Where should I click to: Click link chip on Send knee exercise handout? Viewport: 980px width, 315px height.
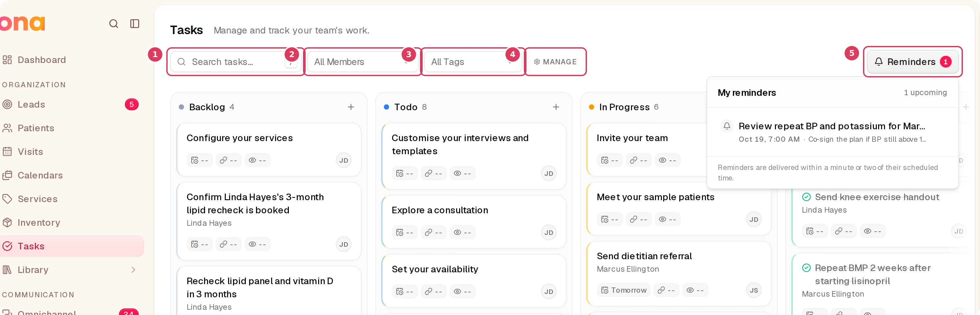[843, 231]
